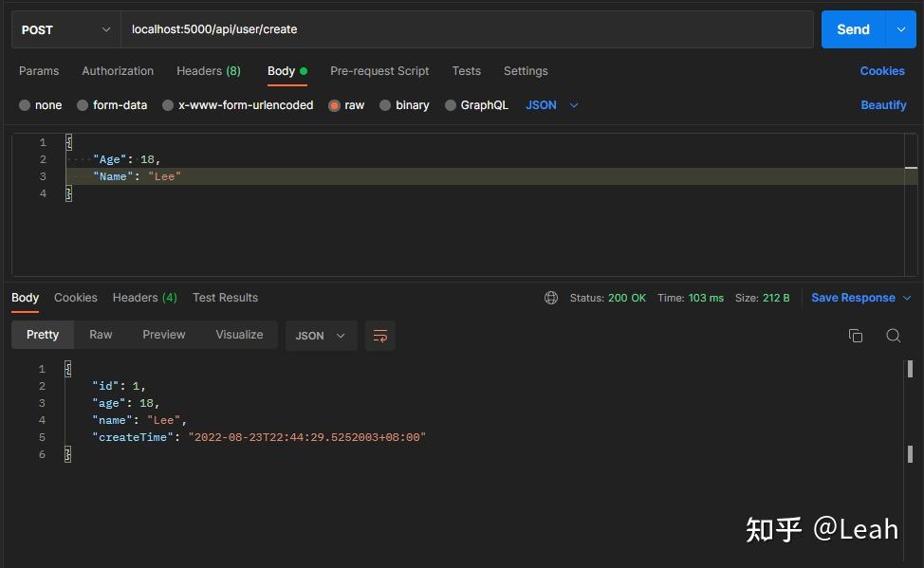View response in Raw mode
The width and height of the screenshot is (924, 568).
point(101,335)
